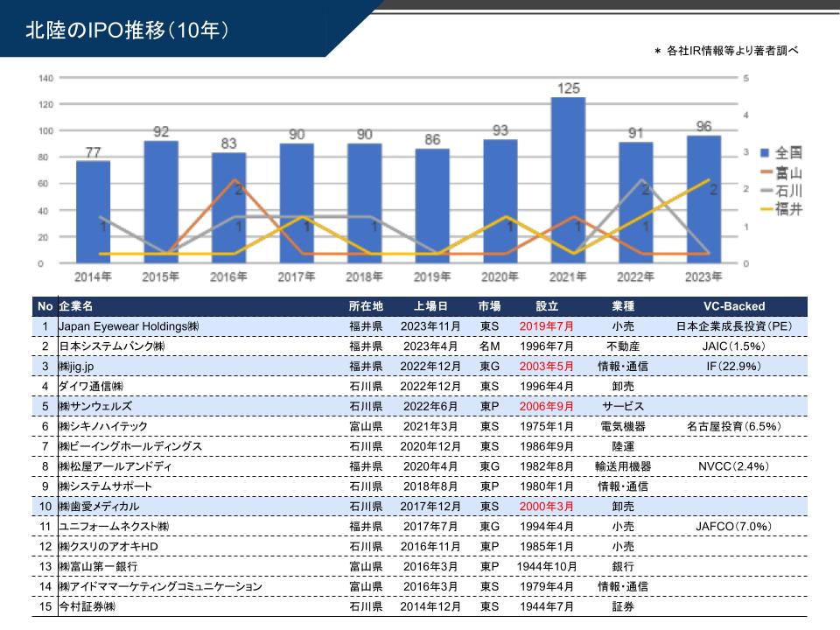This screenshot has height=630, width=840.
Task: Click the red 2003年5月 founding date
Action: point(546,367)
